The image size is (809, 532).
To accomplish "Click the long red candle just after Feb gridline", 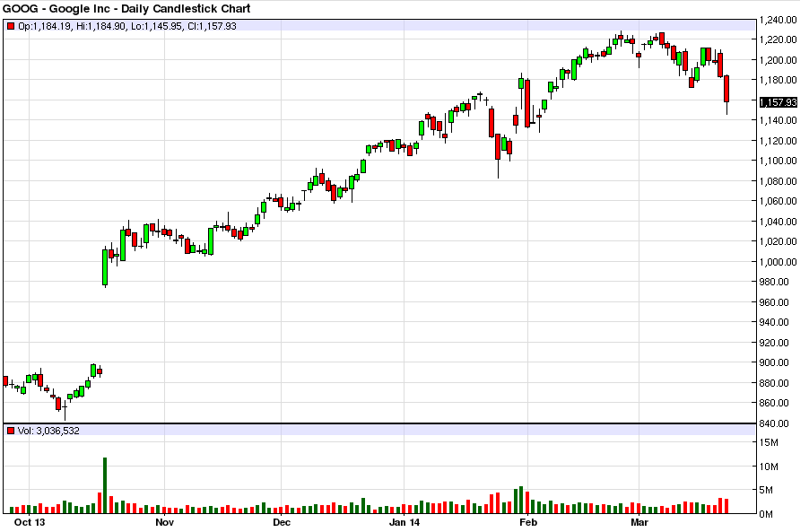I will click(x=527, y=103).
